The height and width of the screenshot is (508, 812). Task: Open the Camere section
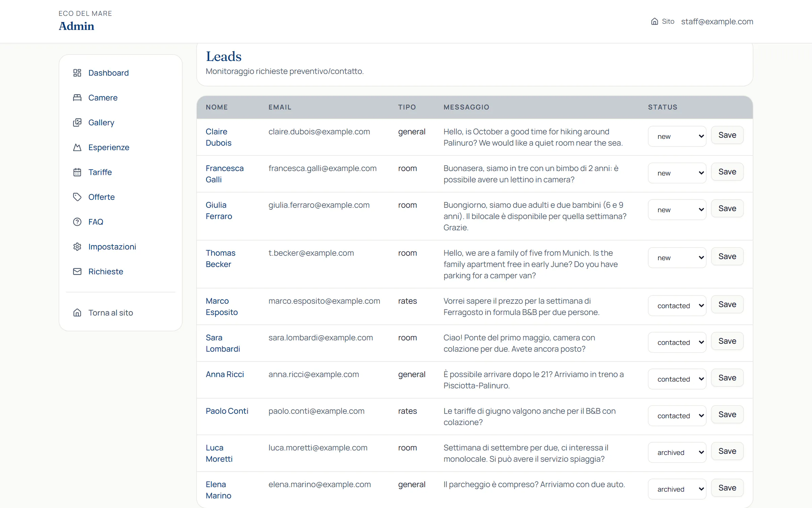click(120, 98)
